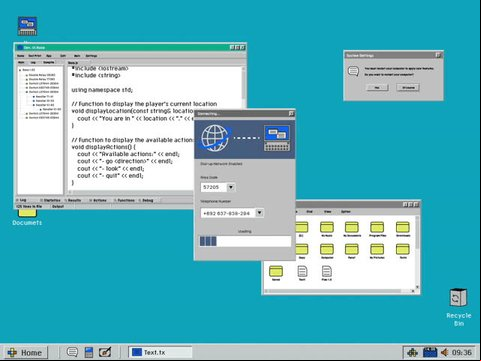This screenshot has height=361, width=481.
Task: Open the chat bubble taskbar icon
Action: click(72, 352)
